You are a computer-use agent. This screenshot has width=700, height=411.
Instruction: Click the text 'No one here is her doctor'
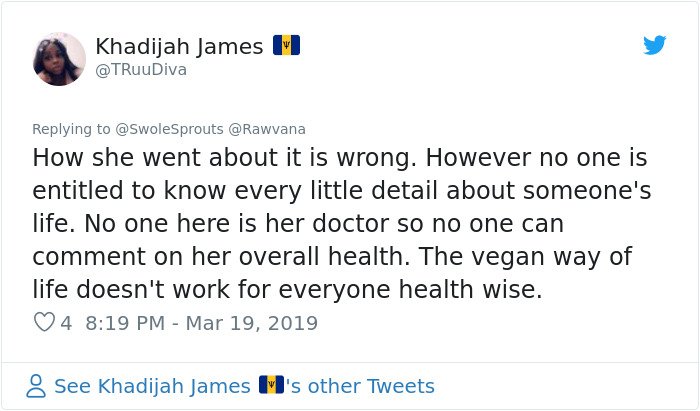(x=237, y=223)
